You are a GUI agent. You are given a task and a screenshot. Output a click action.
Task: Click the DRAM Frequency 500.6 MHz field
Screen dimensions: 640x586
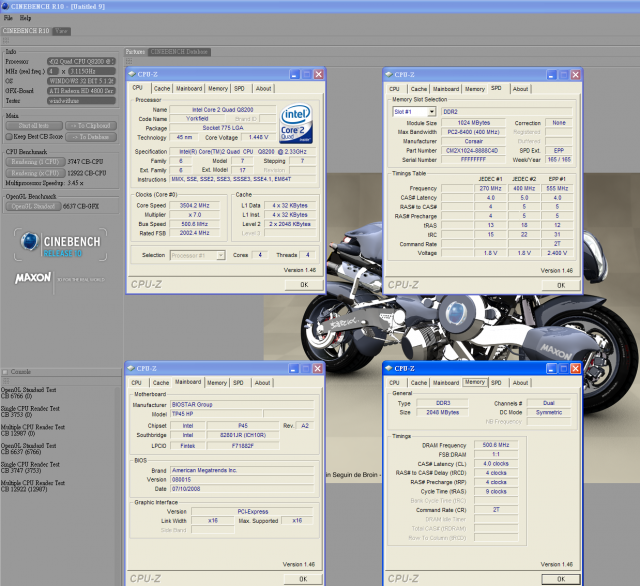point(496,445)
